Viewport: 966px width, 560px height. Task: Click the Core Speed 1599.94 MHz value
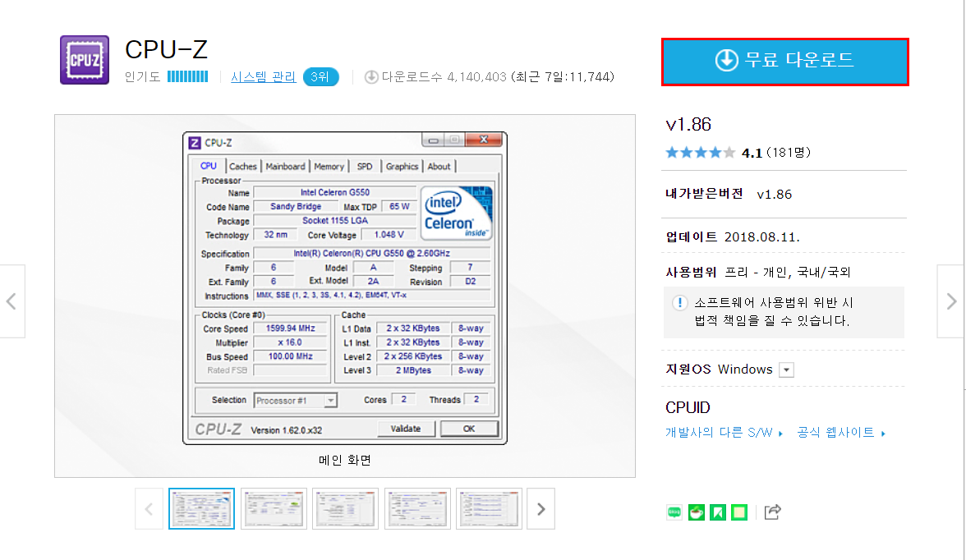[x=290, y=328]
